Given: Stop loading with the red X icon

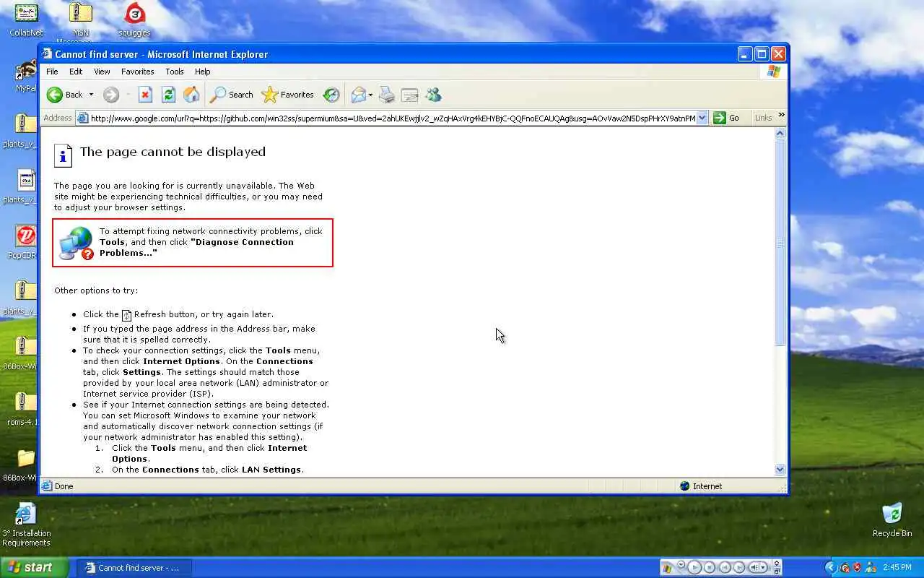Looking at the screenshot, I should pyautogui.click(x=145, y=95).
